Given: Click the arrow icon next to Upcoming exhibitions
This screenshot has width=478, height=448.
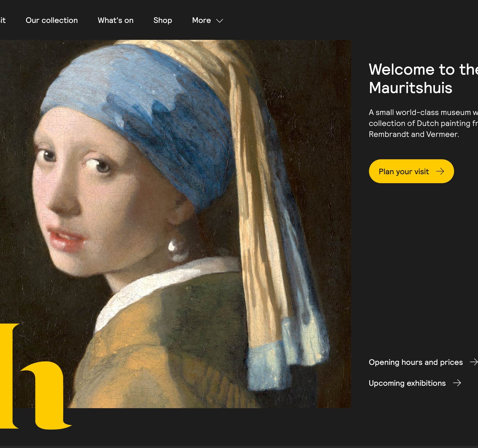Looking at the screenshot, I should click(457, 383).
